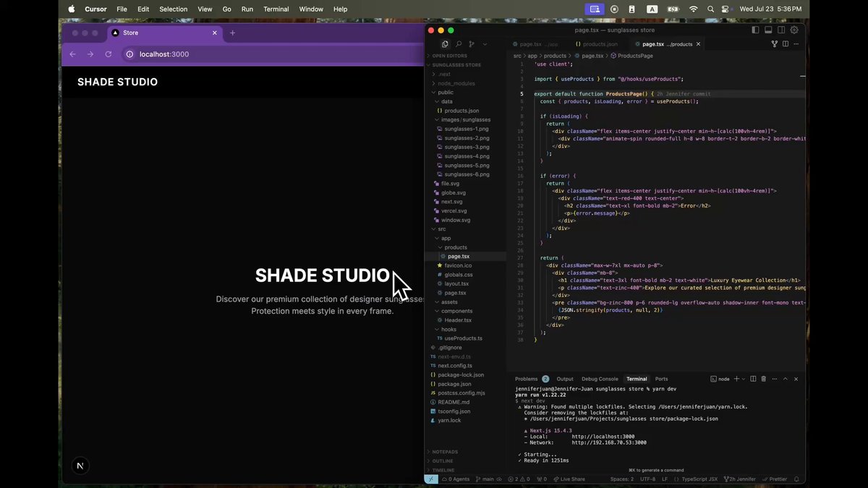Open the Source Control view icon

coord(472,44)
